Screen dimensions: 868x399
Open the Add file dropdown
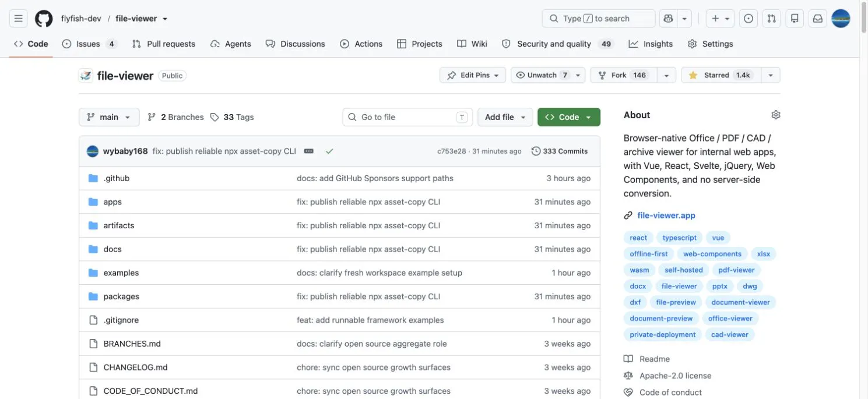click(x=505, y=117)
